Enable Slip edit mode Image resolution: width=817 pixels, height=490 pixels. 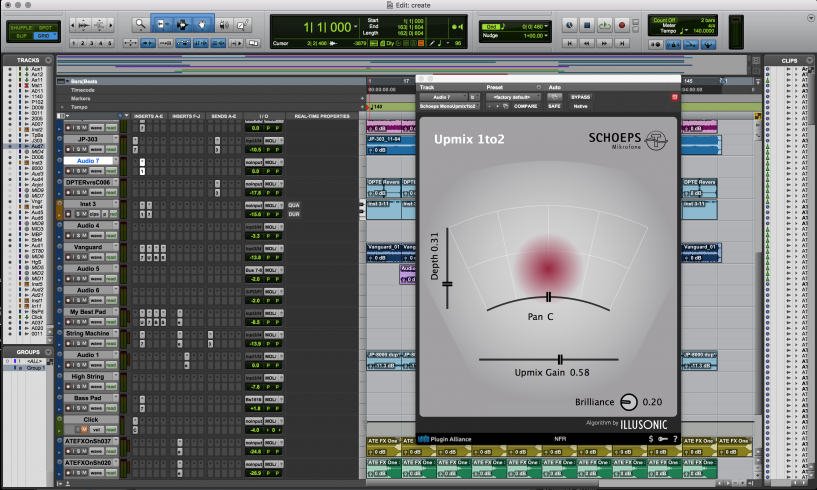pyautogui.click(x=21, y=35)
